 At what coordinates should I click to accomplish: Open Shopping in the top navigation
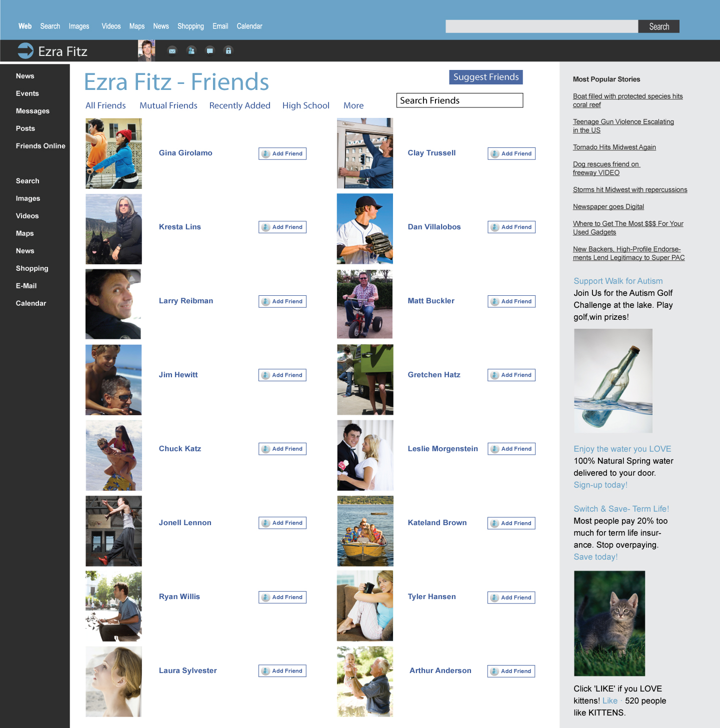190,26
